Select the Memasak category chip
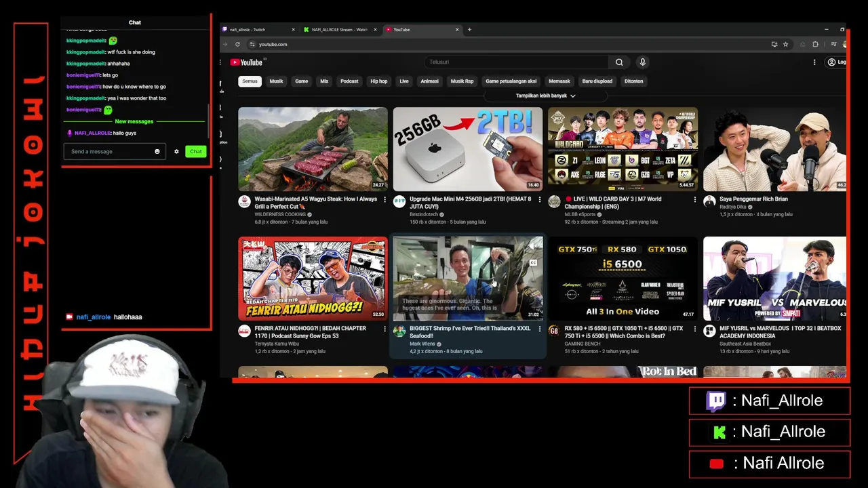 [559, 81]
